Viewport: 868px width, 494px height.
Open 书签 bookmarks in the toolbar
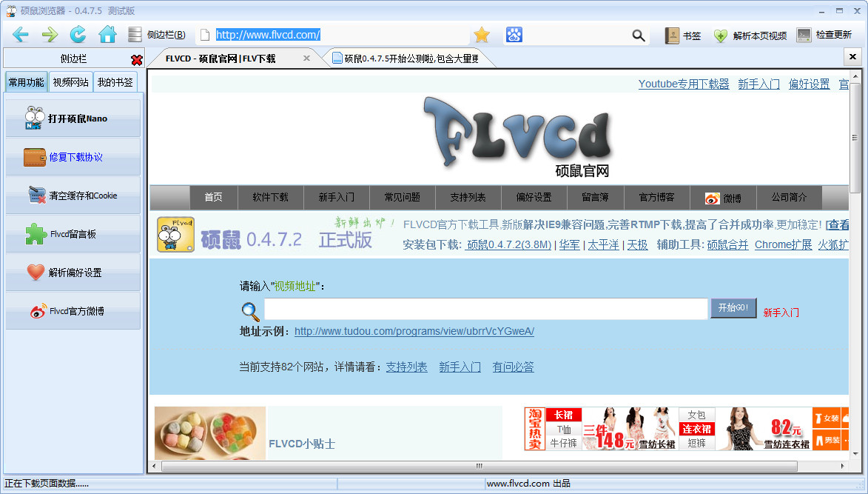(x=683, y=36)
